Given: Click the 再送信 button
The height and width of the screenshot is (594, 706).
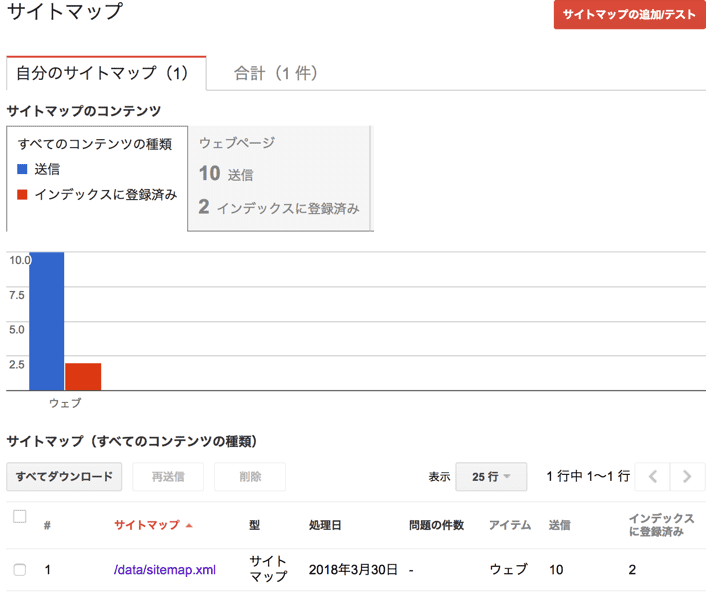Looking at the screenshot, I should (168, 476).
